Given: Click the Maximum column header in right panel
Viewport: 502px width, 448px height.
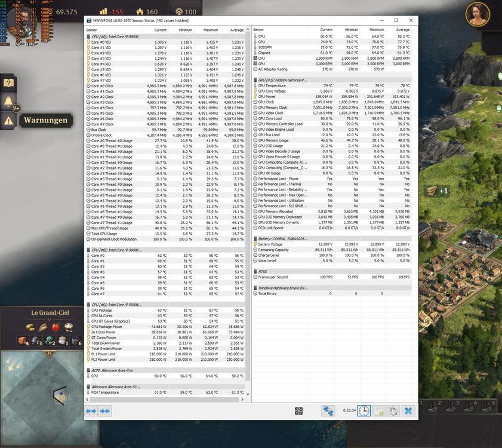Looking at the screenshot, I should tap(377, 29).
